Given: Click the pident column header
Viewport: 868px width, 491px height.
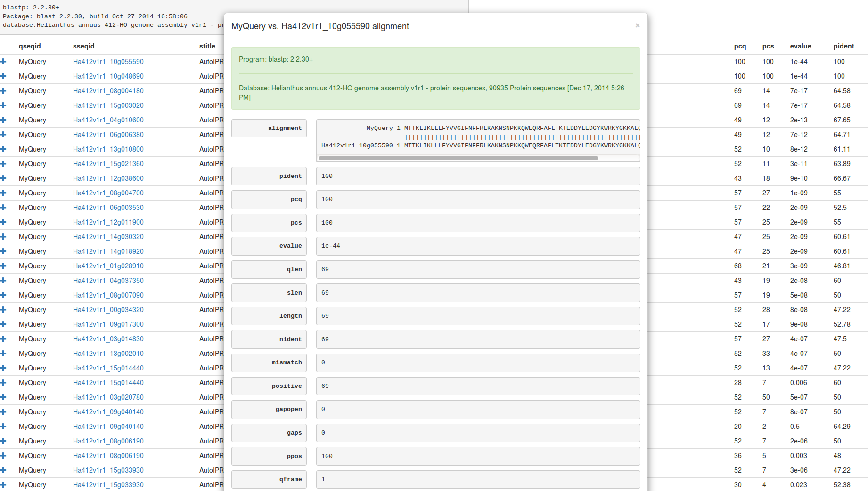Looking at the screenshot, I should click(x=843, y=46).
